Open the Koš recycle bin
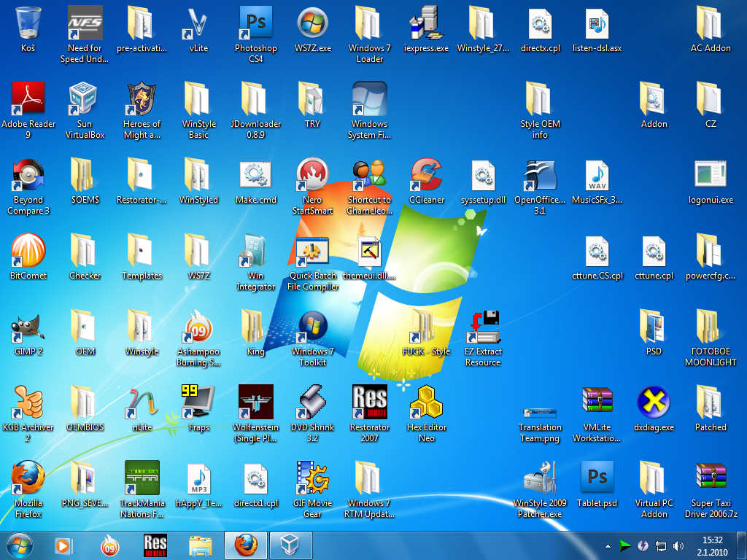 [x=28, y=24]
